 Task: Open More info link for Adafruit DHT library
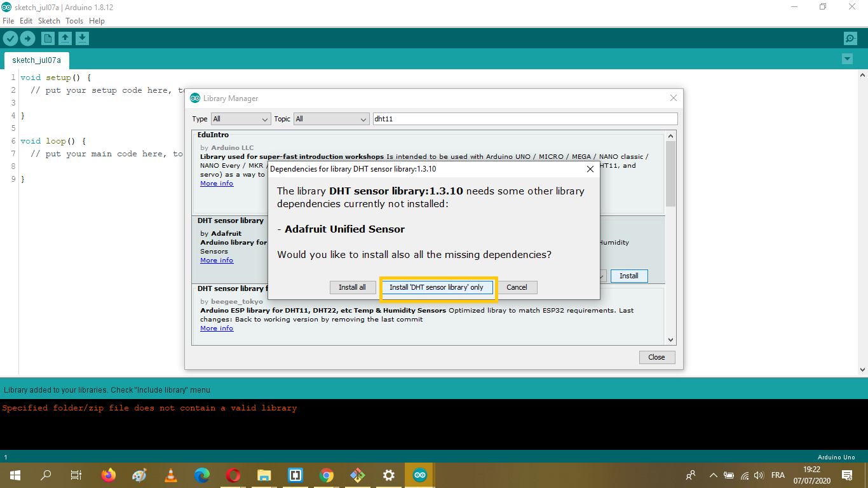217,261
